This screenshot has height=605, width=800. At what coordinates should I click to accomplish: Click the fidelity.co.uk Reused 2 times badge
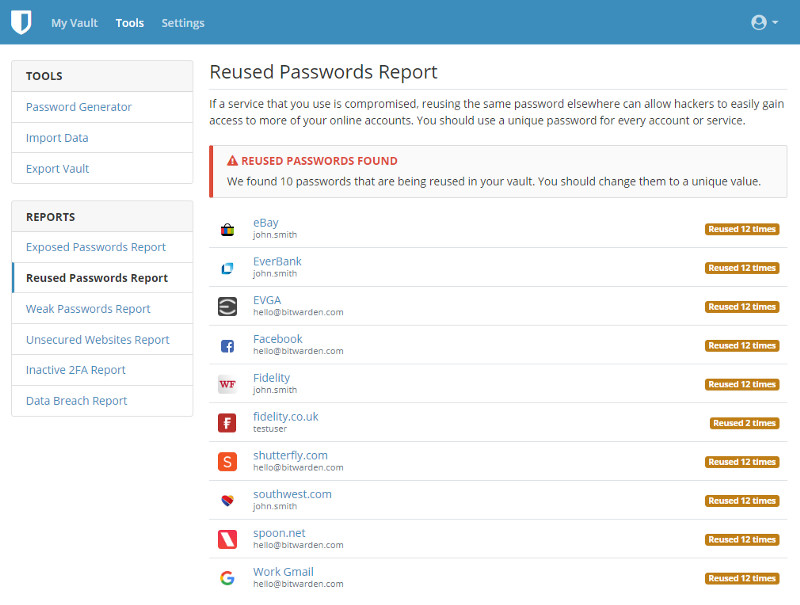tap(744, 423)
